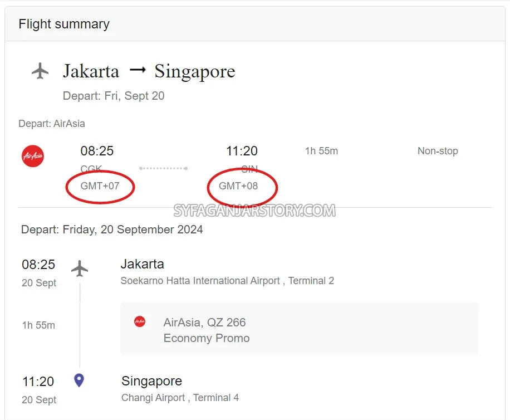Toggle the 1h 55m duration display
This screenshot has width=510, height=420.
321,150
